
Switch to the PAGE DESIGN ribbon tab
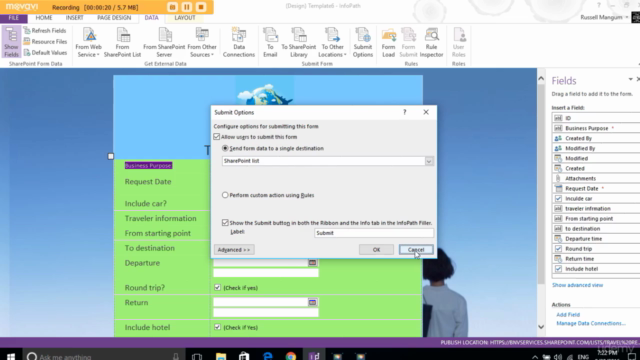(x=114, y=18)
